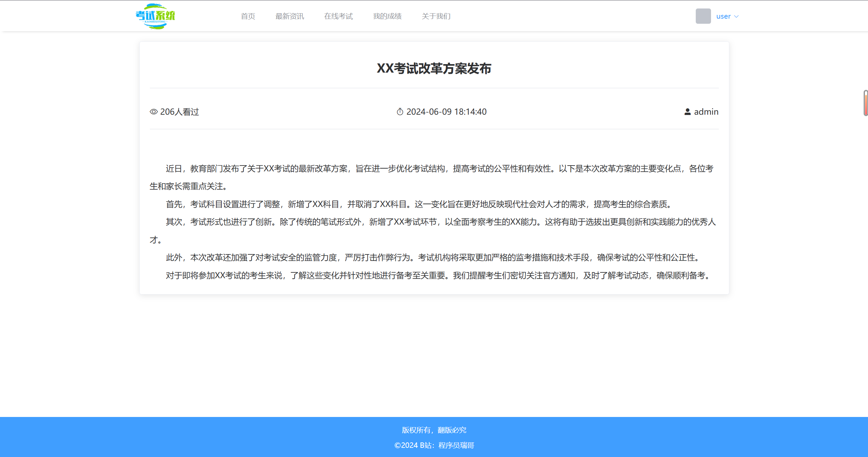The width and height of the screenshot is (868, 457).
Task: Click the 考试系统 logo
Action: [155, 16]
